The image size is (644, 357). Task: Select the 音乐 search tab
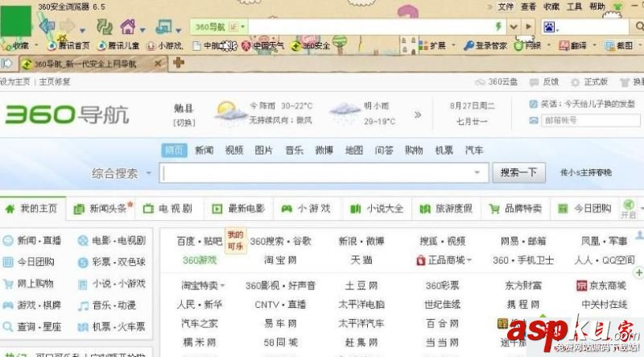coord(294,151)
